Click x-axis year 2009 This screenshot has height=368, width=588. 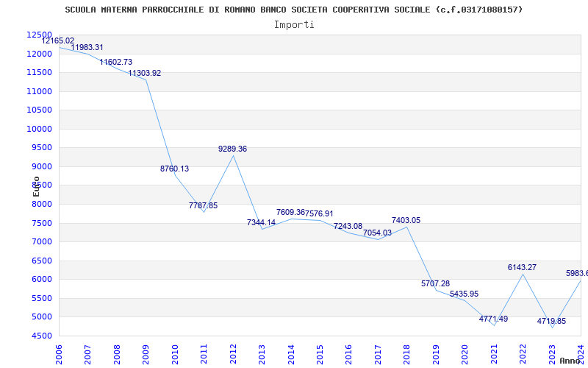click(146, 354)
